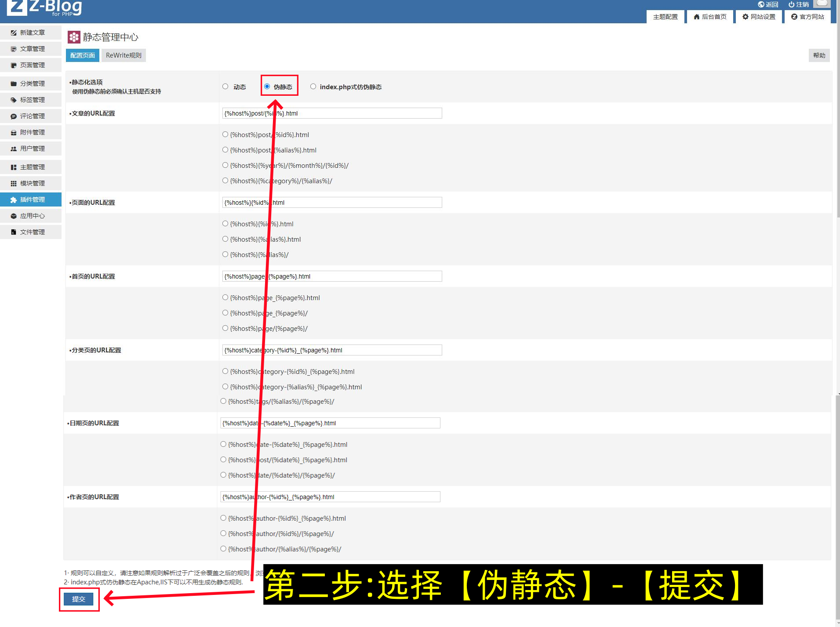Open 评论管理 to manage comments

pos(31,116)
